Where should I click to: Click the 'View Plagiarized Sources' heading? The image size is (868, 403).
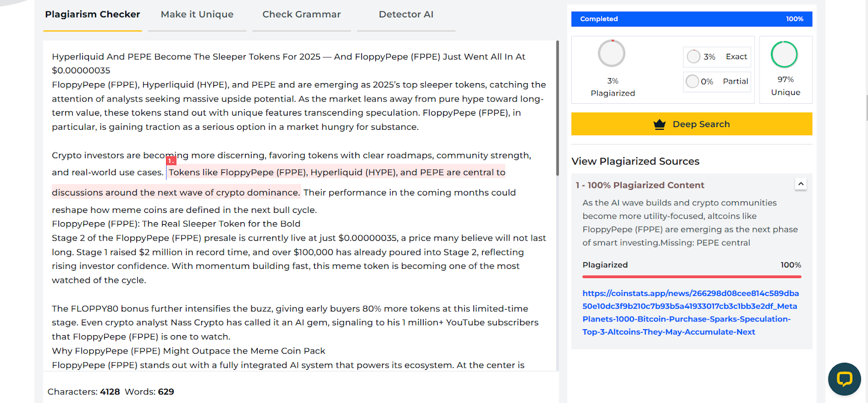click(635, 161)
